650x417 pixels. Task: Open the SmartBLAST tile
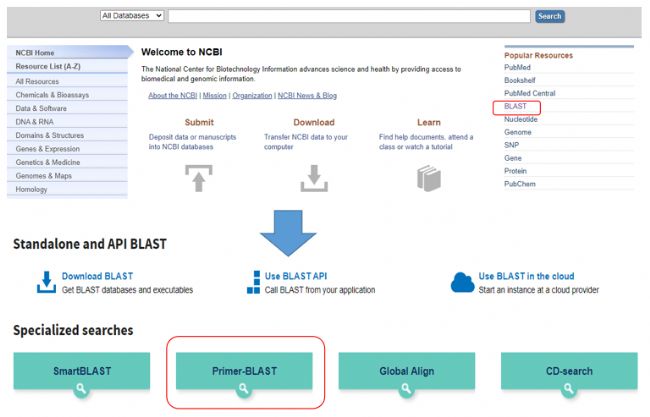pos(82,371)
